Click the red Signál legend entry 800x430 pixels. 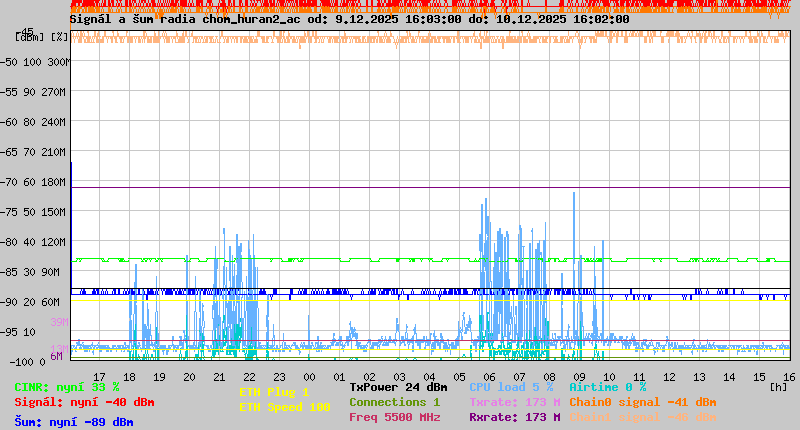click(x=84, y=402)
